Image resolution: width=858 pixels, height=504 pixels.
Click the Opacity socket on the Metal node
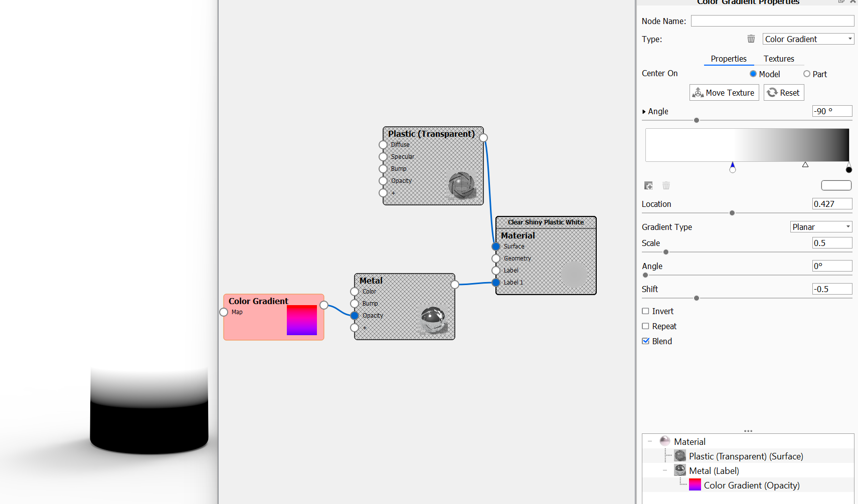pyautogui.click(x=355, y=316)
